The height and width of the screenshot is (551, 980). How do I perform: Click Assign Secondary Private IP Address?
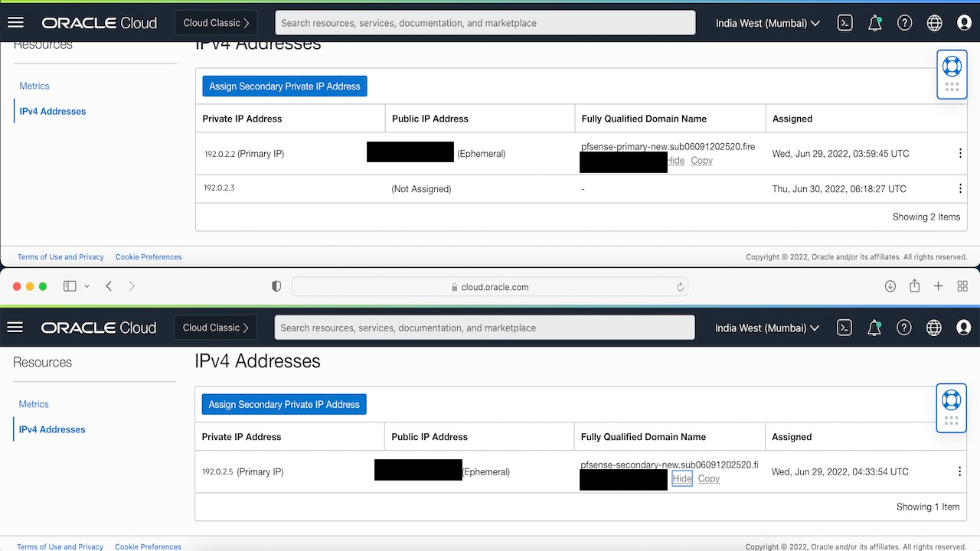point(284,404)
